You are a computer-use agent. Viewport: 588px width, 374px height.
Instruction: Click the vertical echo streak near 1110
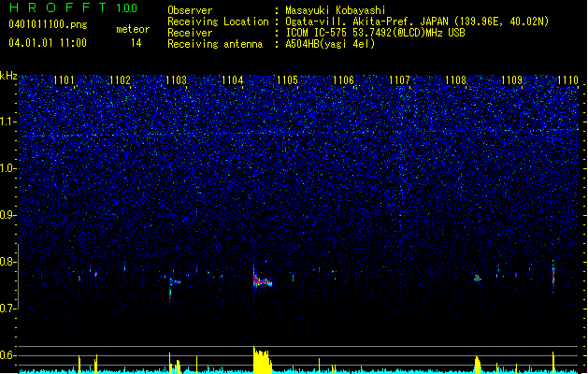tap(553, 276)
